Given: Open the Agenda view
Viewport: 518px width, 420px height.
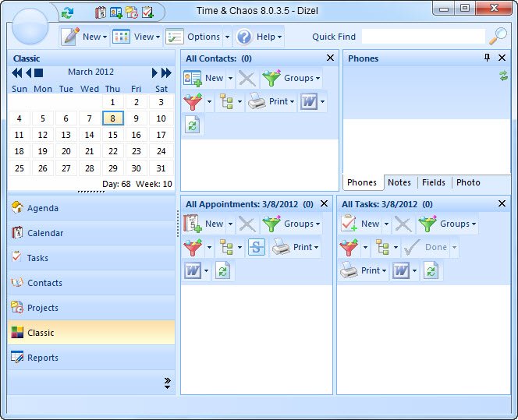Looking at the screenshot, I should coord(91,208).
